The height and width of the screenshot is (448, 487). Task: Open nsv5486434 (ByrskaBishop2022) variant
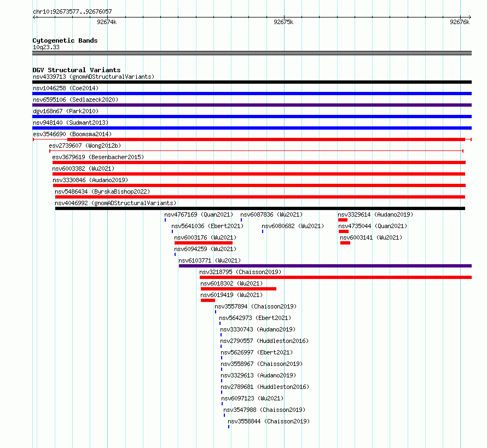tap(102, 191)
